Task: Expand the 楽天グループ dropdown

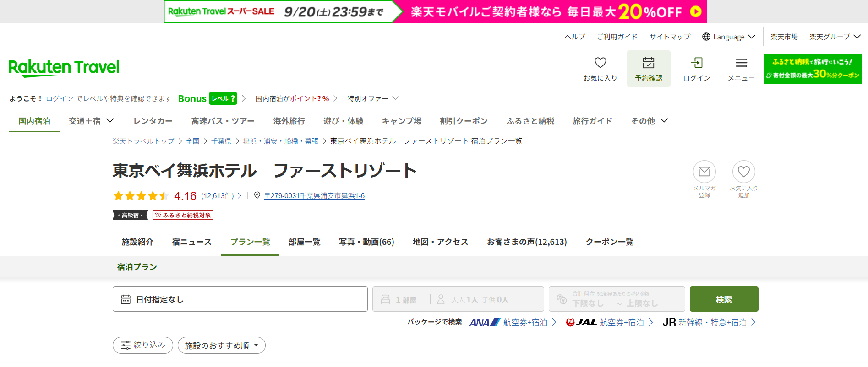Action: pyautogui.click(x=835, y=37)
